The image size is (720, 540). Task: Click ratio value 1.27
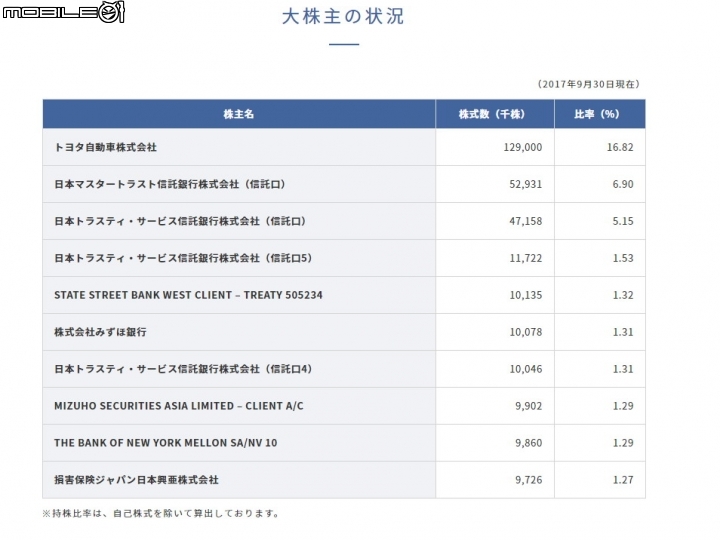coord(623,480)
